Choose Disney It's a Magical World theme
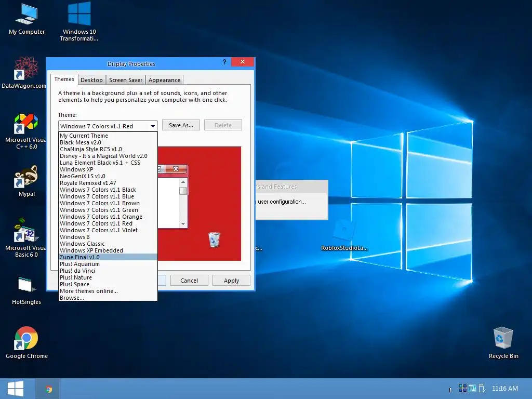The width and height of the screenshot is (532, 399). (x=108, y=156)
